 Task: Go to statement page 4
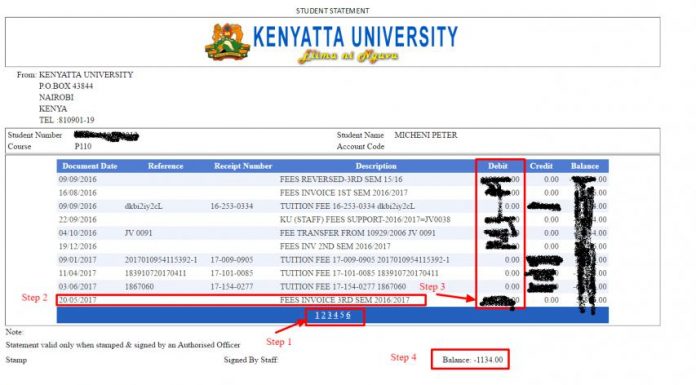336,315
